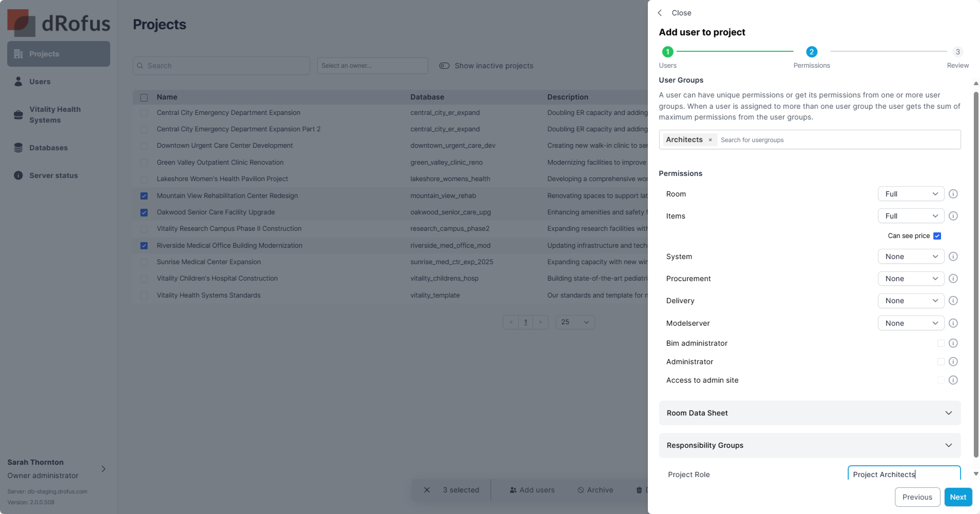This screenshot has height=514, width=980.
Task: Enable Access to admin site checkbox
Action: tap(941, 380)
